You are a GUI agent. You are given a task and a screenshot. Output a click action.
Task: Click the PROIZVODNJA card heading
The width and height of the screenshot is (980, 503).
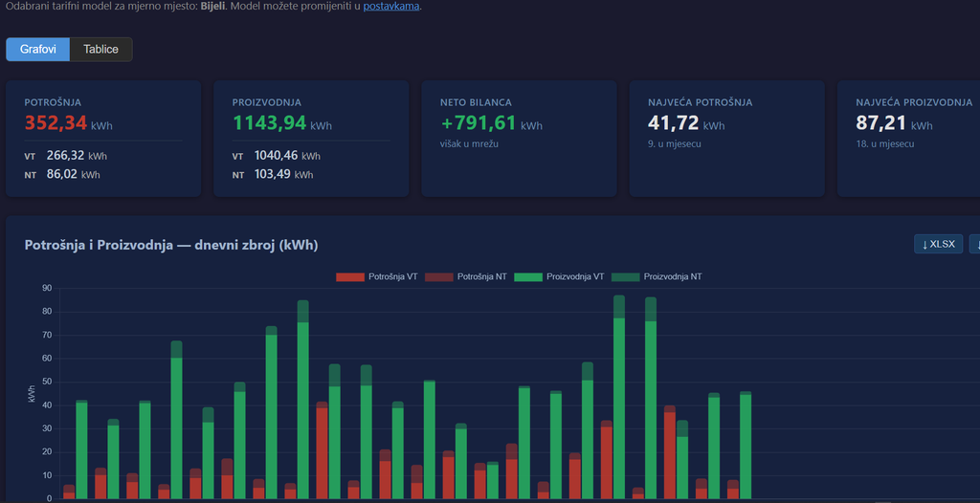pyautogui.click(x=267, y=102)
